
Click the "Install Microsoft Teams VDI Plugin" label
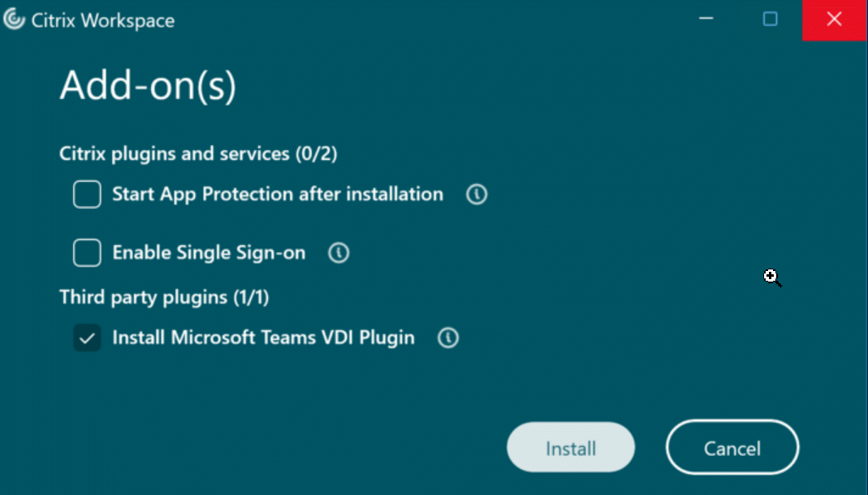263,338
